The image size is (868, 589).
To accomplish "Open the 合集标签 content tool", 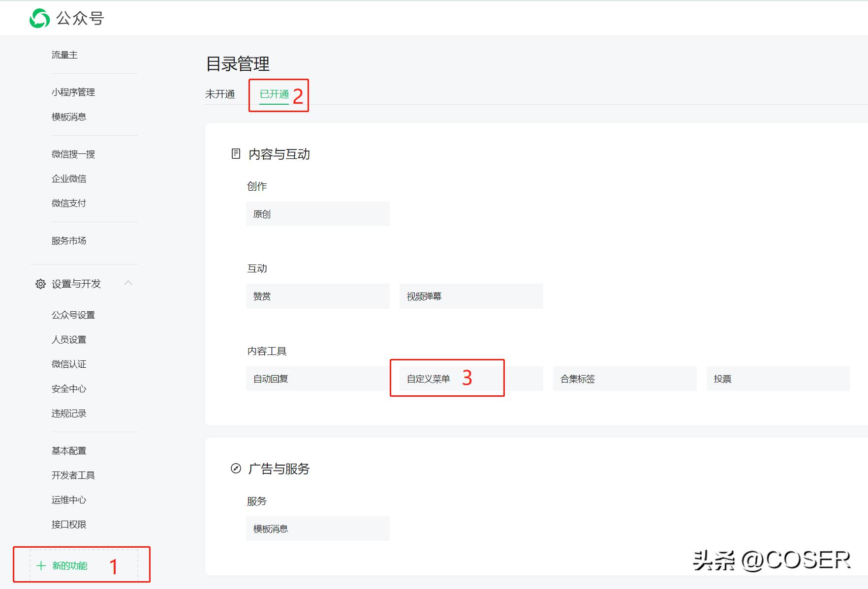I will point(624,378).
